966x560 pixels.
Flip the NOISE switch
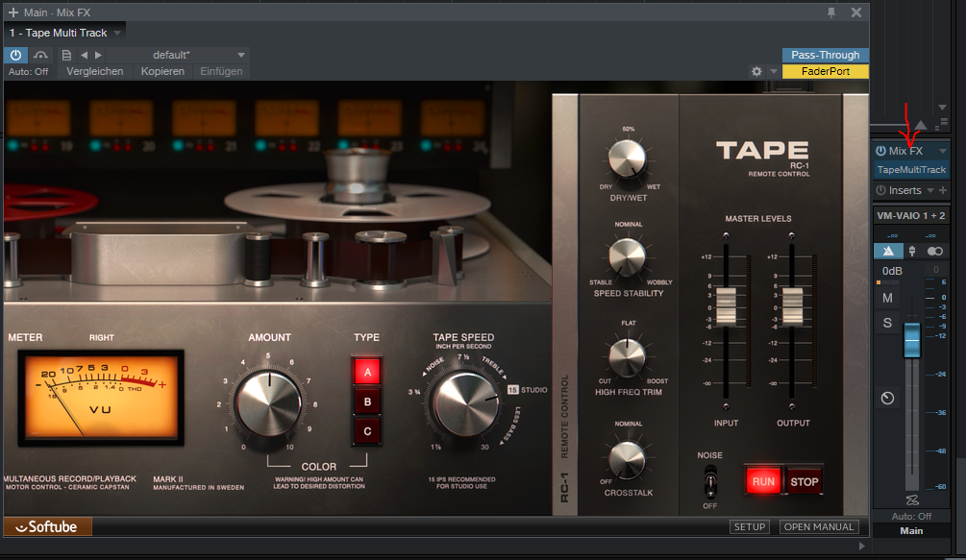pyautogui.click(x=710, y=480)
